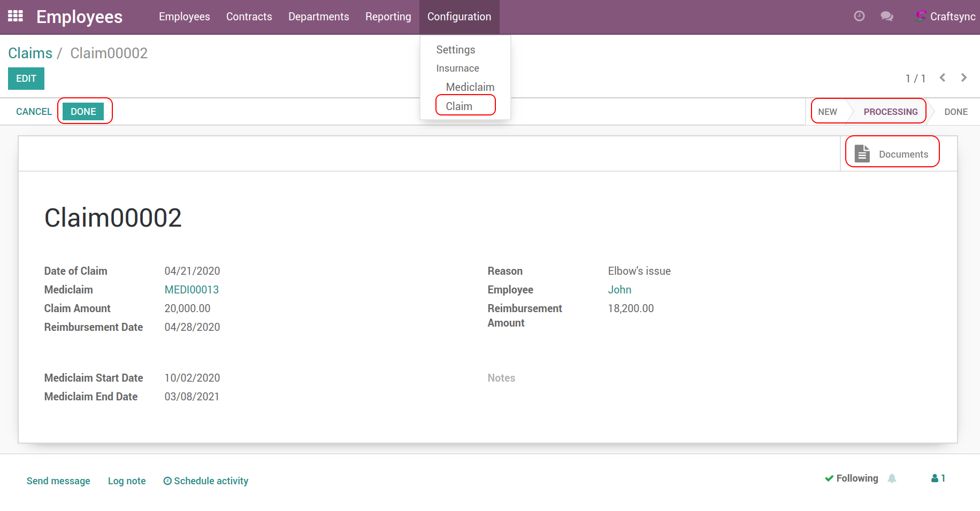The image size is (980, 511).
Task: Click the activities clock icon
Action: click(859, 16)
